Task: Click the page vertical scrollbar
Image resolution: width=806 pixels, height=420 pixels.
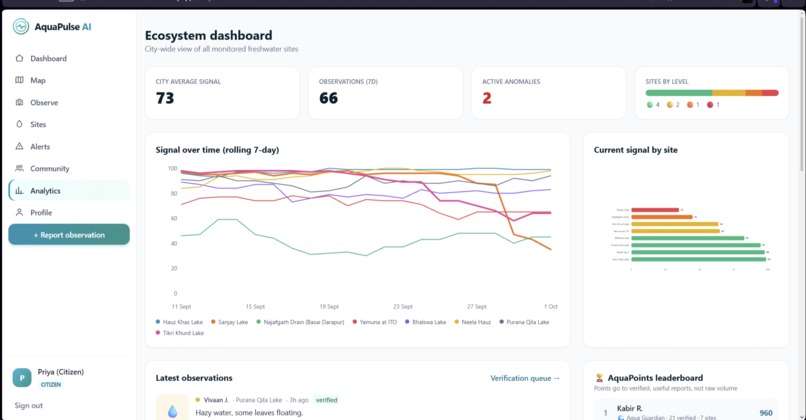Action: [x=802, y=93]
